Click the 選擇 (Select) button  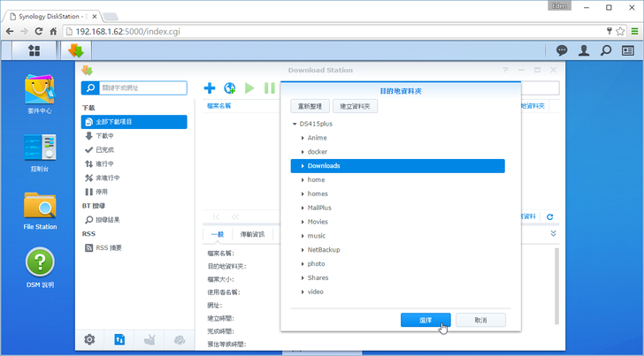point(425,320)
